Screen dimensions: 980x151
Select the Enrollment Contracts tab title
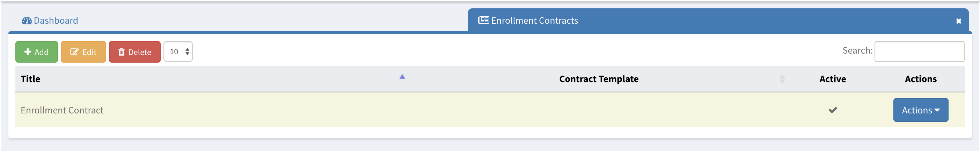pyautogui.click(x=534, y=21)
